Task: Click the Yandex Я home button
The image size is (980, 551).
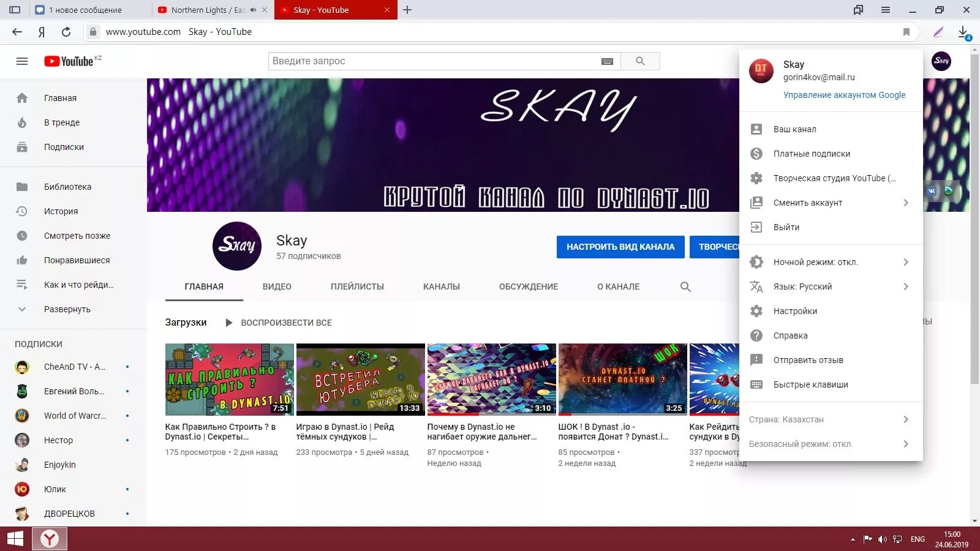Action: pos(42,32)
